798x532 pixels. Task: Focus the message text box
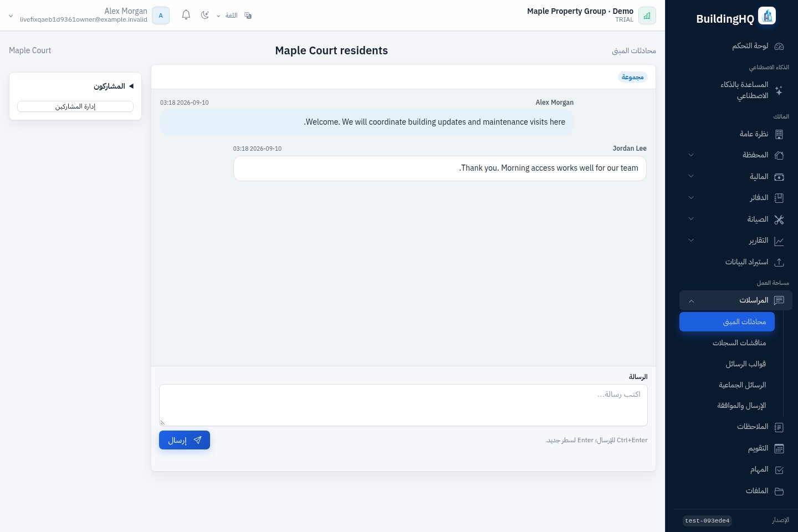coord(403,405)
